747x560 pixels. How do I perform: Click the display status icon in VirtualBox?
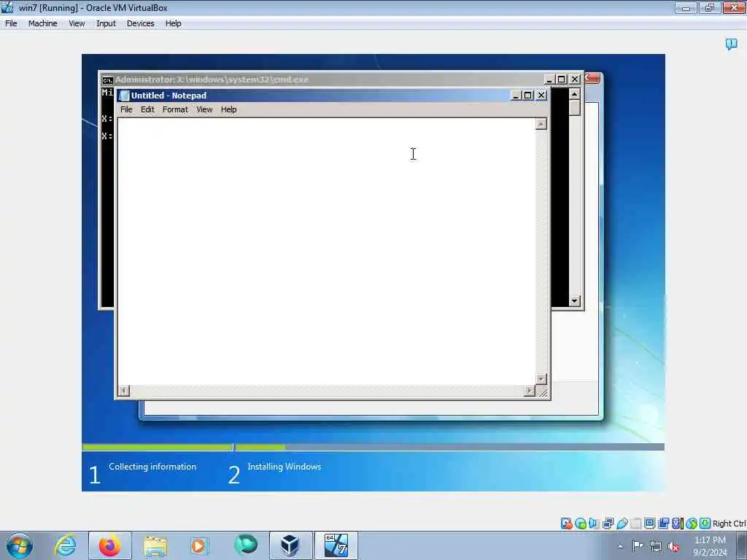tap(649, 524)
